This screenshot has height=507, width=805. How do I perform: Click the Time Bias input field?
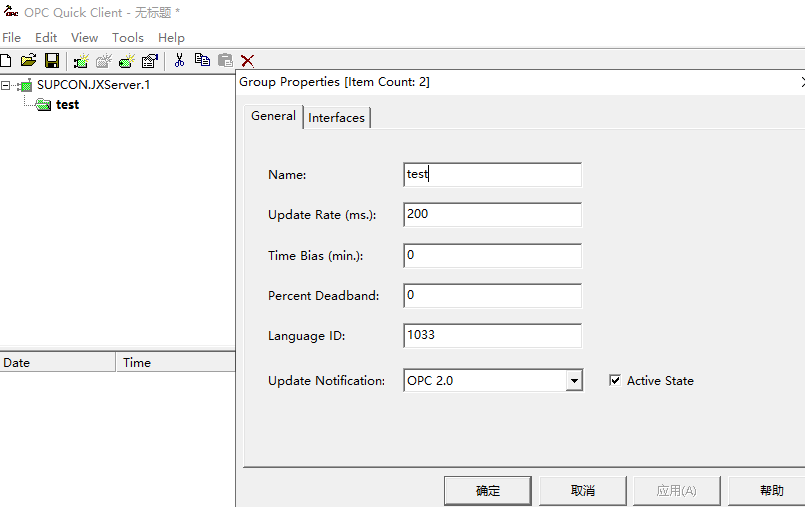coord(492,256)
